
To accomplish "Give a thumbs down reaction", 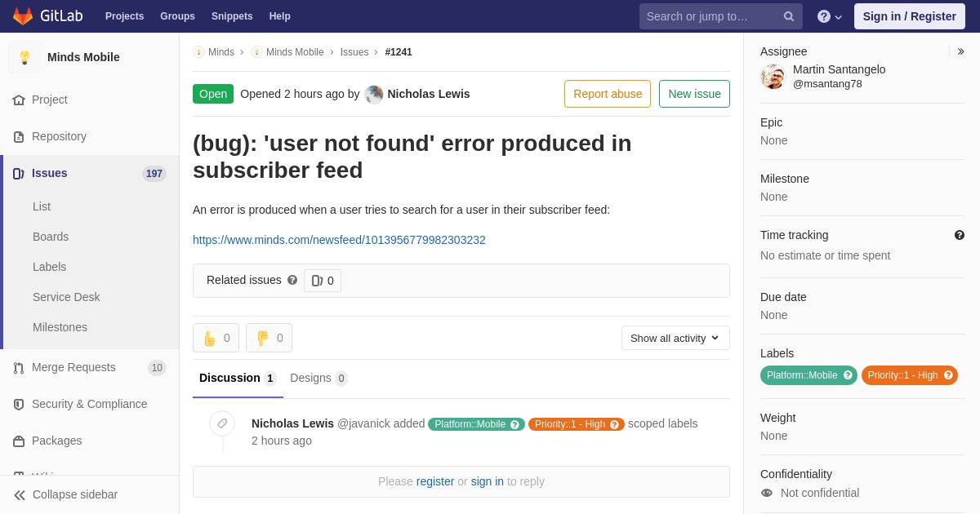I will [x=269, y=338].
